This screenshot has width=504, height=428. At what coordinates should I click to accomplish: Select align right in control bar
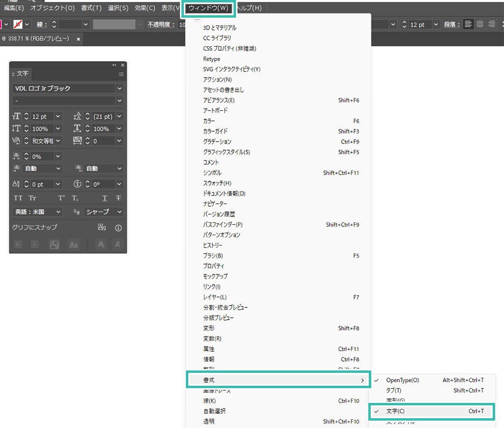pyautogui.click(x=492, y=24)
